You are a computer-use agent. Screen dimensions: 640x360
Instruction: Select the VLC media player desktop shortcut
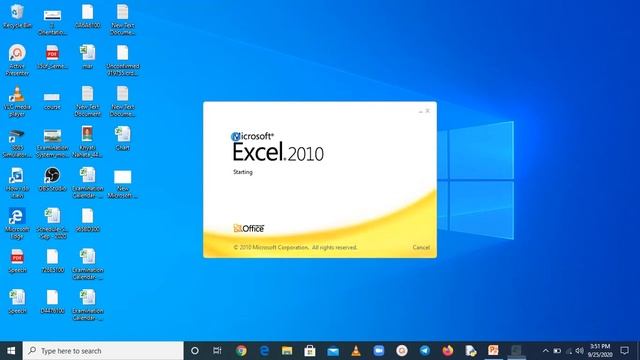[x=17, y=101]
